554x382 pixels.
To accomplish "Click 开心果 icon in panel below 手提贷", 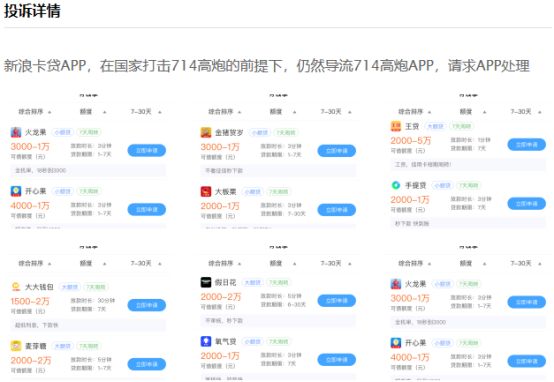I will coord(396,343).
